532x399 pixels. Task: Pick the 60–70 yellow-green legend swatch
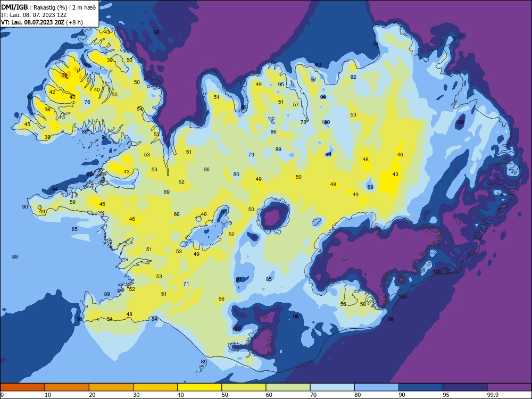288,387
